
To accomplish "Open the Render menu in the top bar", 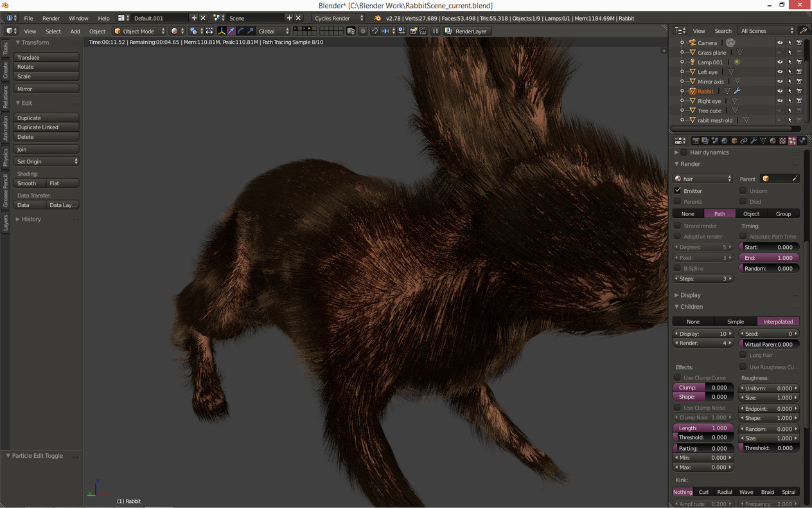I will [51, 18].
